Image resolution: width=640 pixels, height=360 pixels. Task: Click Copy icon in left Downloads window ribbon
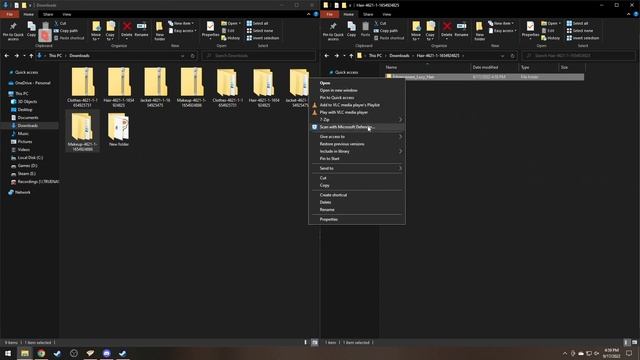tap(31, 29)
